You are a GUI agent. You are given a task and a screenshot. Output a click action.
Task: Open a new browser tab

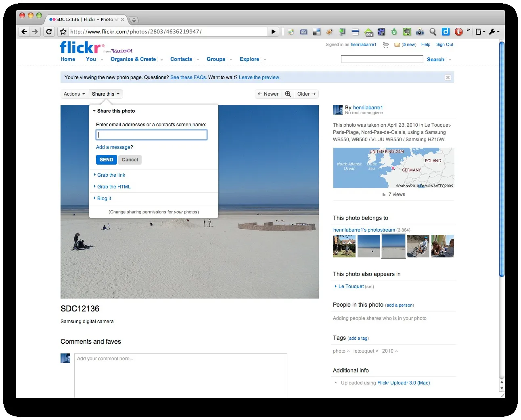(x=134, y=19)
